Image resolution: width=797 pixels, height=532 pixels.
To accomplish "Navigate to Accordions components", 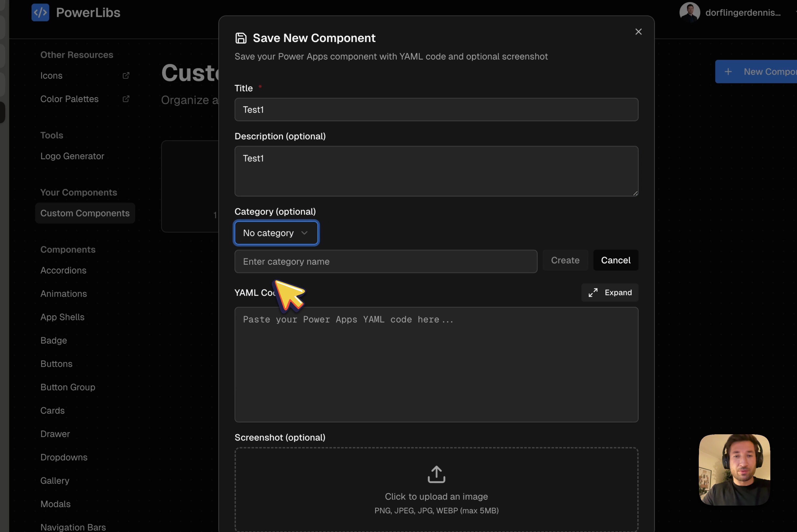I will [x=63, y=270].
